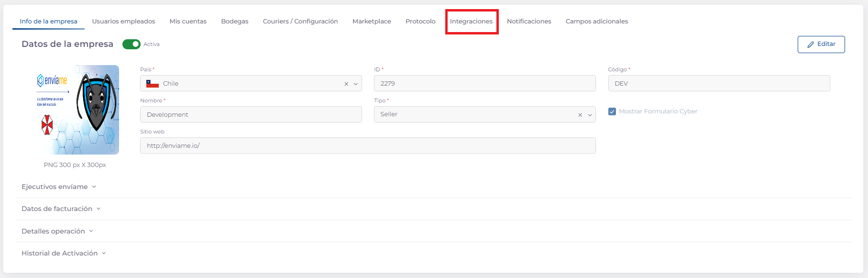The height and width of the screenshot is (278, 868).
Task: Open the Tipo dropdown arrow
Action: click(590, 115)
